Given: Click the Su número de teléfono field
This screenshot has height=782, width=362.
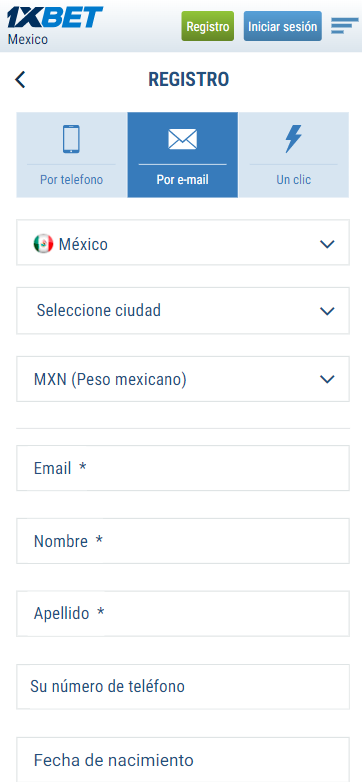Looking at the screenshot, I should point(183,686).
